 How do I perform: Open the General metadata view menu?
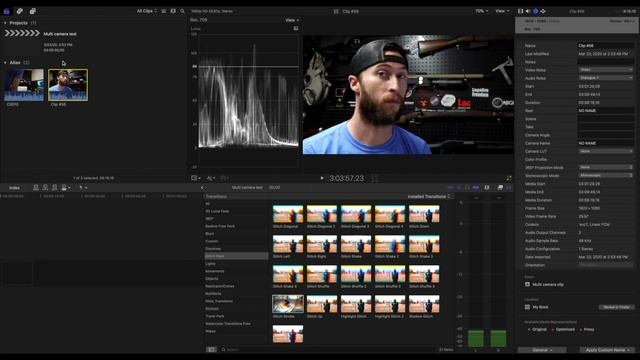tap(542, 350)
